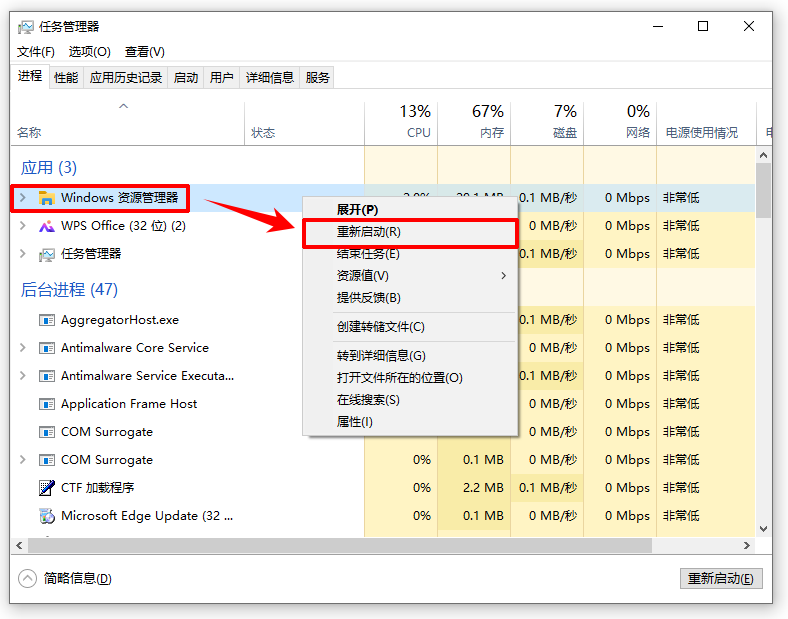The width and height of the screenshot is (788, 619).
Task: Click the CTF 加载程序 pen icon
Action: coord(47,488)
